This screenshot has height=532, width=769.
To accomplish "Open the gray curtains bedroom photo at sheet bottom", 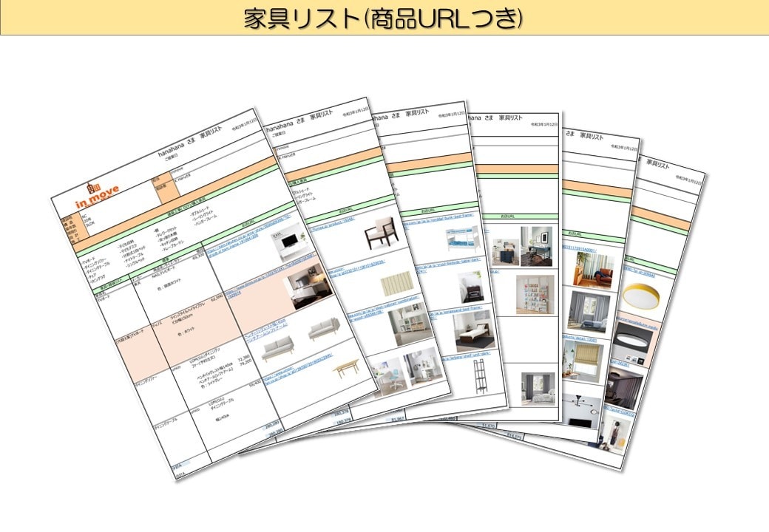I will tap(538, 389).
